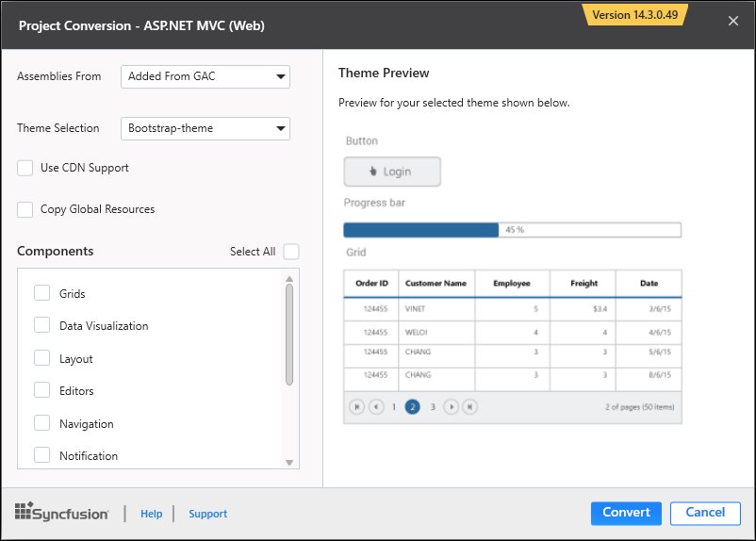Click Date column header
Viewport: 756px width, 541px height.
click(x=649, y=284)
